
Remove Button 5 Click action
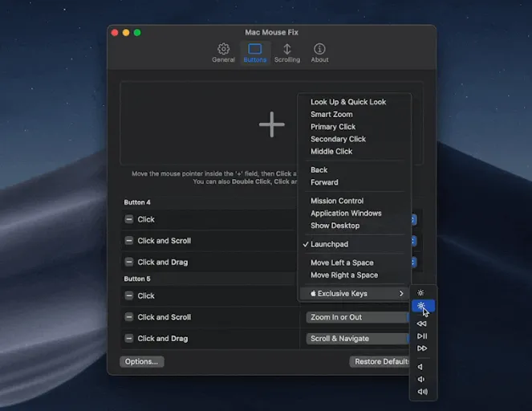[x=129, y=295]
